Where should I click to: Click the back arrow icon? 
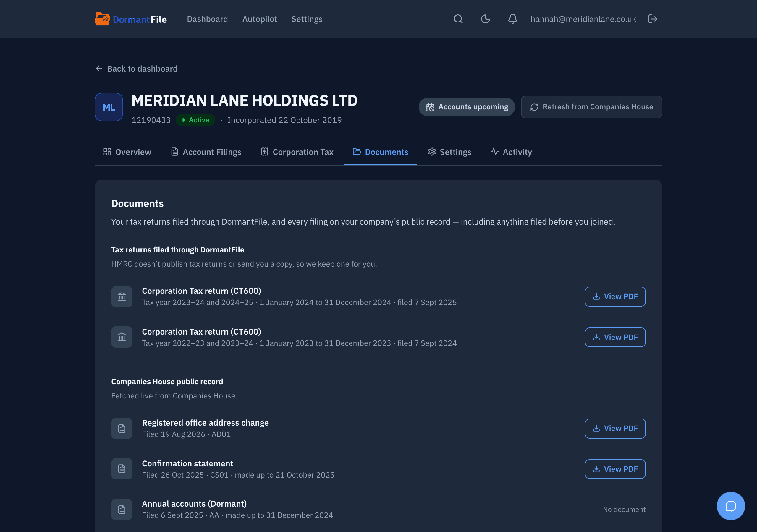coord(99,68)
